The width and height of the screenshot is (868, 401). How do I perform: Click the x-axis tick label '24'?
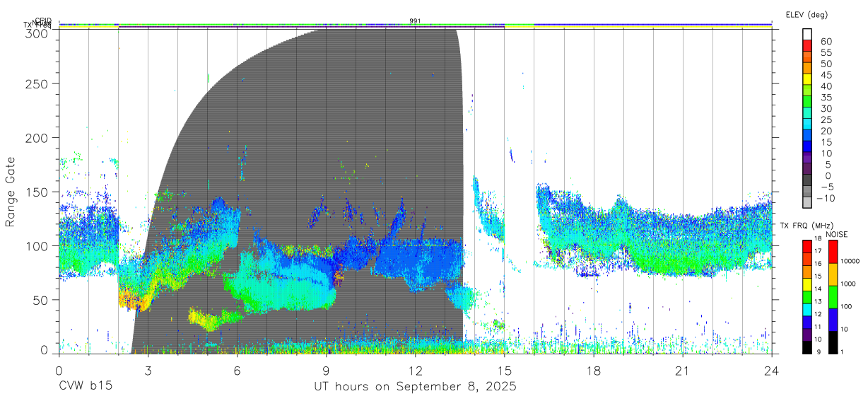point(772,371)
